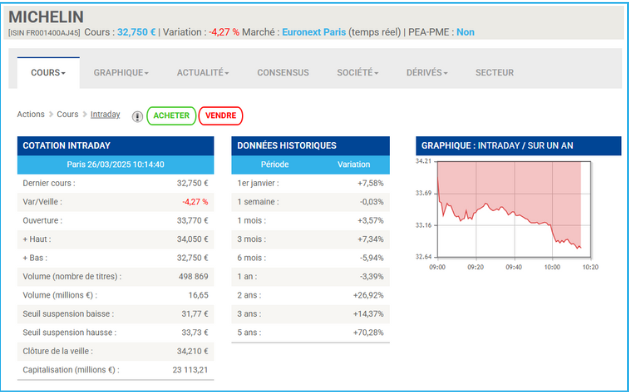Select Clôture de la veille value 34,210 €
This screenshot has width=629, height=392.
pyautogui.click(x=193, y=351)
